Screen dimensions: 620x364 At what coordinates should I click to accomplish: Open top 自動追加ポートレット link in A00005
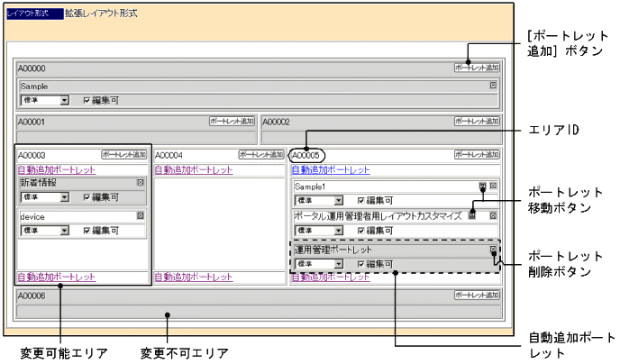click(331, 170)
